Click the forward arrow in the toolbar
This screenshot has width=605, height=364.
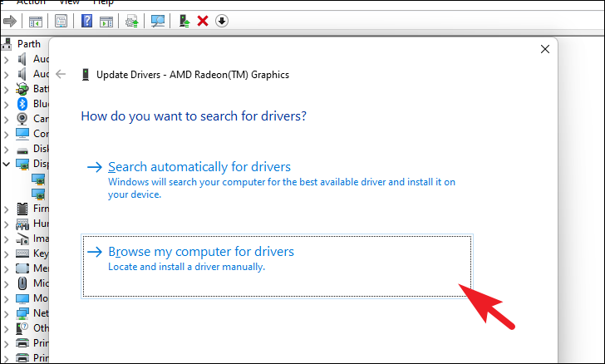pos(10,21)
